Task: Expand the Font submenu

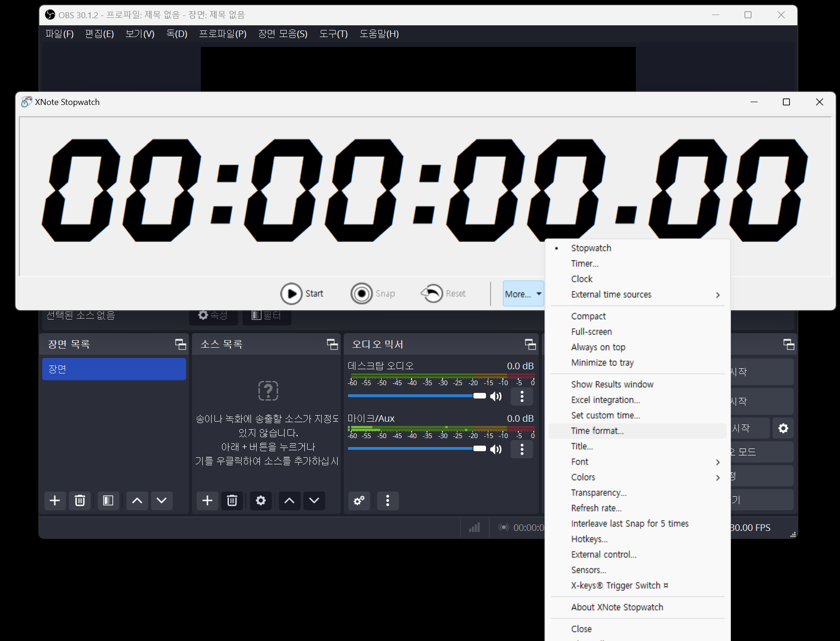Action: pos(639,462)
